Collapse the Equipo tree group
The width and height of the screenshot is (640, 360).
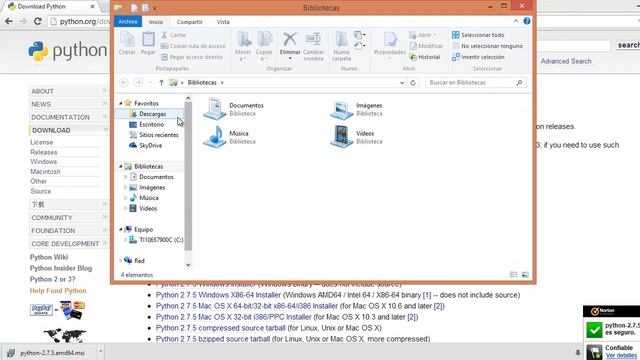(x=121, y=229)
